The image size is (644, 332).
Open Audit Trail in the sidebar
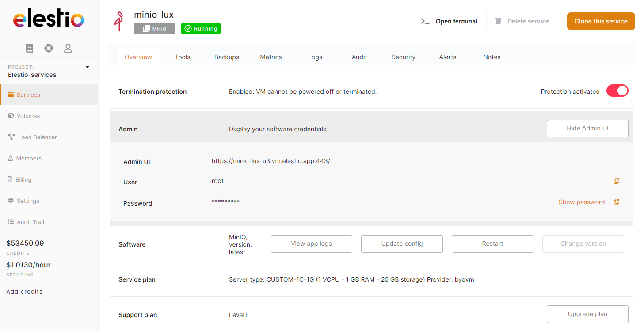49,222
